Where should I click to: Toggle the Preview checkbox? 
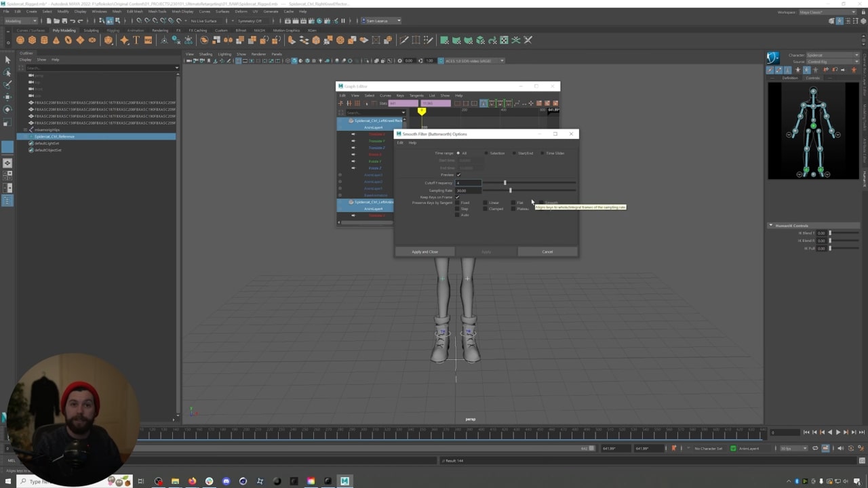(458, 175)
